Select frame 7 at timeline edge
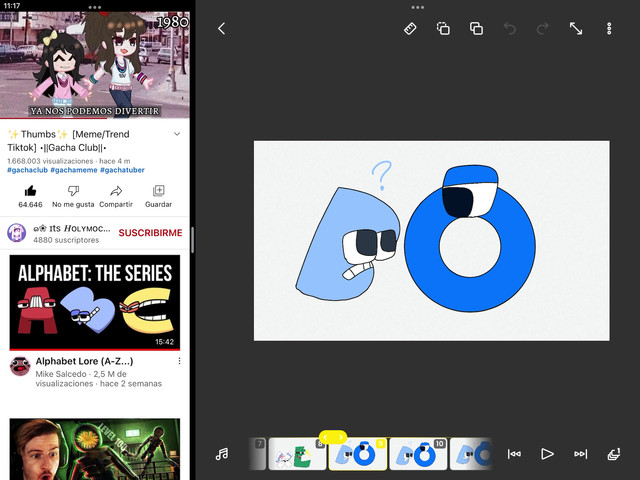This screenshot has width=640, height=480. click(258, 454)
